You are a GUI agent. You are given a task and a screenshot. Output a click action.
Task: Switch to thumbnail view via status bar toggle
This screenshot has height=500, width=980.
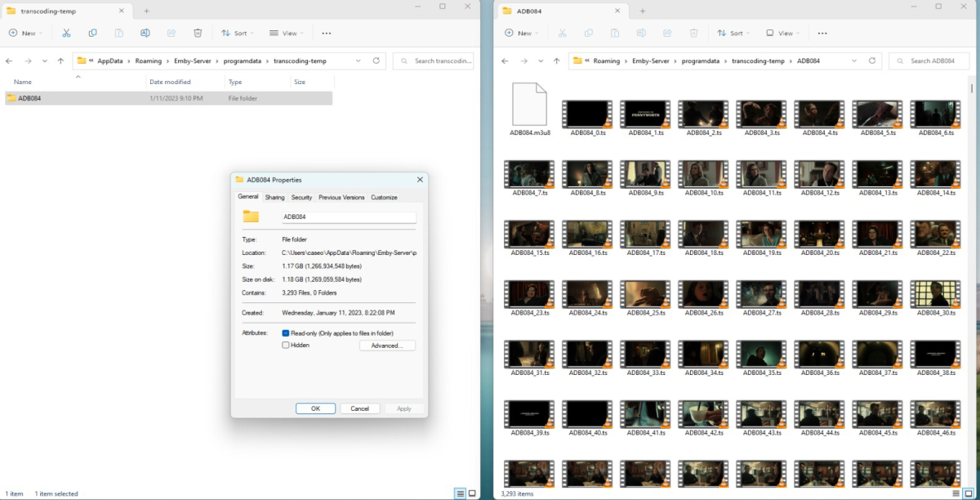(x=472, y=493)
